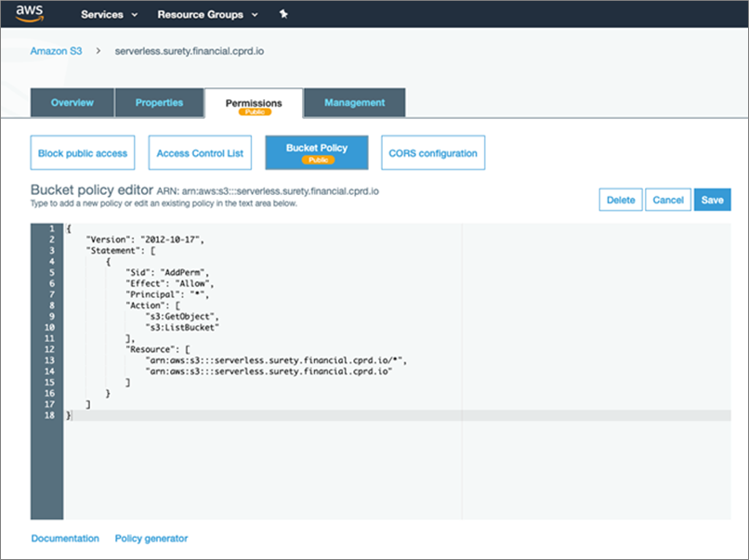
Task: Open the Policy generator link
Action: point(151,539)
